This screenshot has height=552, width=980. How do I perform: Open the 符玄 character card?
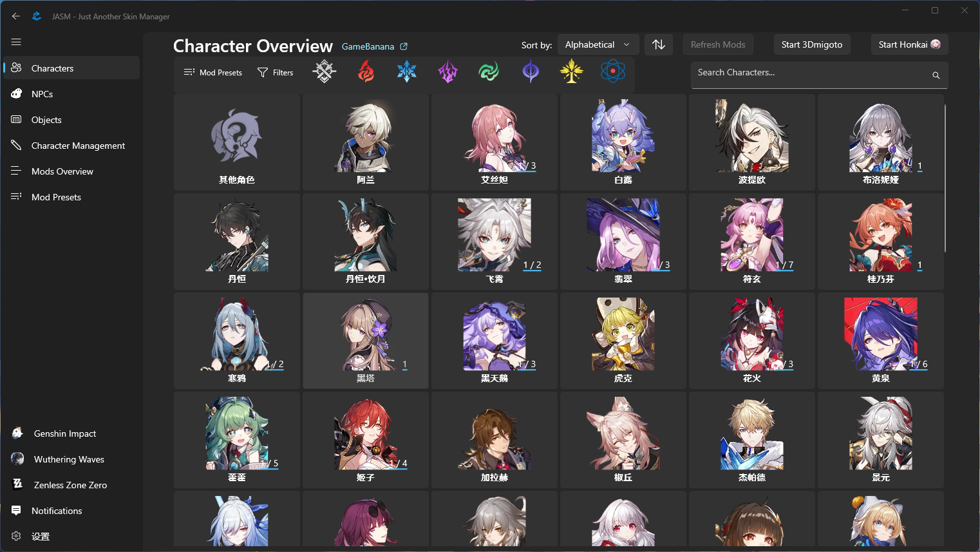click(752, 242)
